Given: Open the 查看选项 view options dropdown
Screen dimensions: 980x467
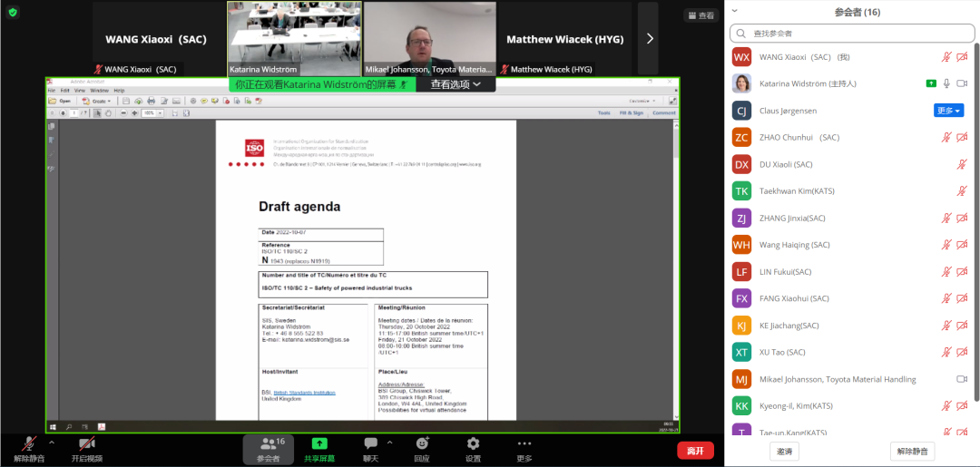Looking at the screenshot, I should tap(462, 84).
